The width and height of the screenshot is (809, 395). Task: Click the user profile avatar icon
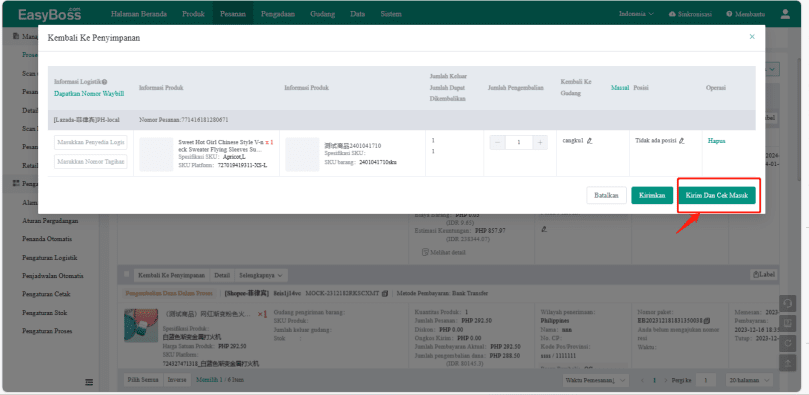click(785, 14)
